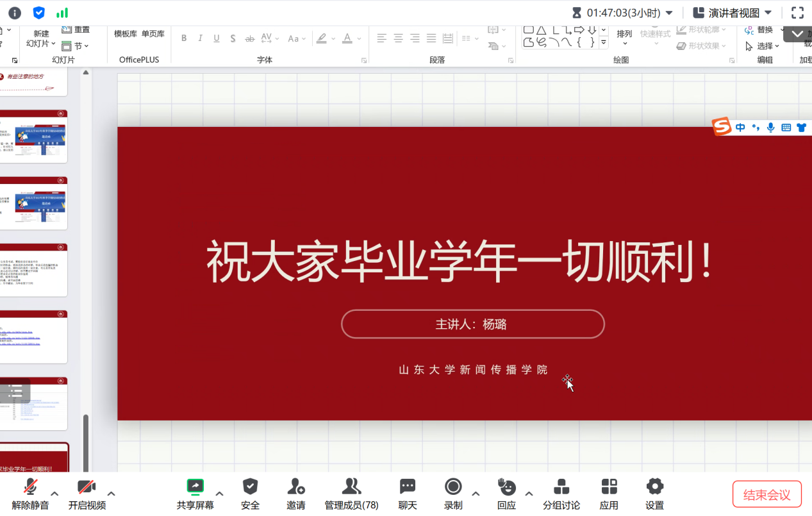Expand arrow next to 解除静音

point(54,494)
